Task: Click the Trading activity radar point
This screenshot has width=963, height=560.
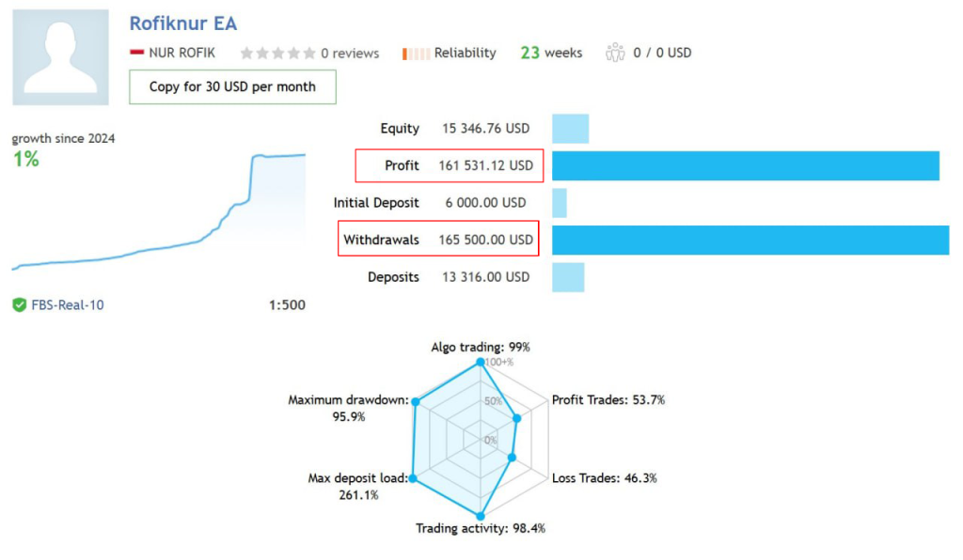Action: pyautogui.click(x=481, y=517)
